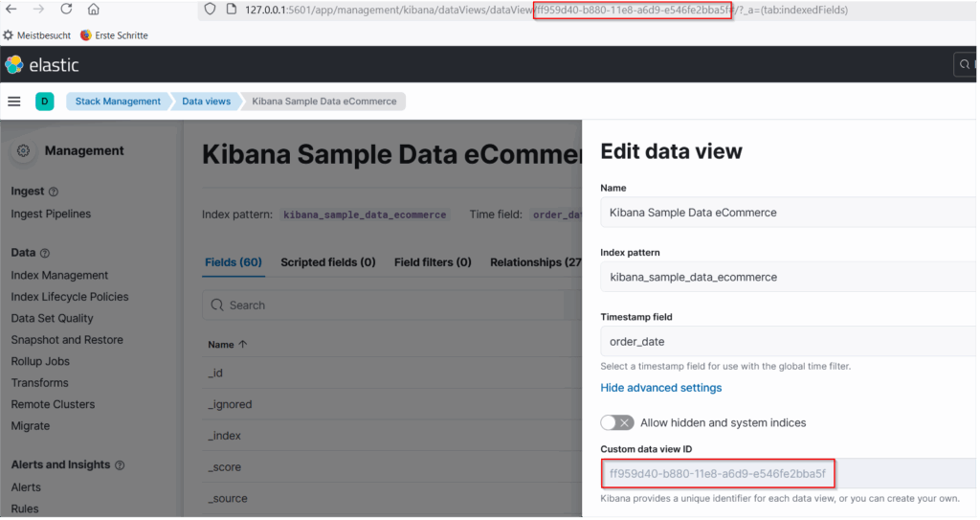Switch to Field filters (0) tab
980x520 pixels.
point(433,262)
